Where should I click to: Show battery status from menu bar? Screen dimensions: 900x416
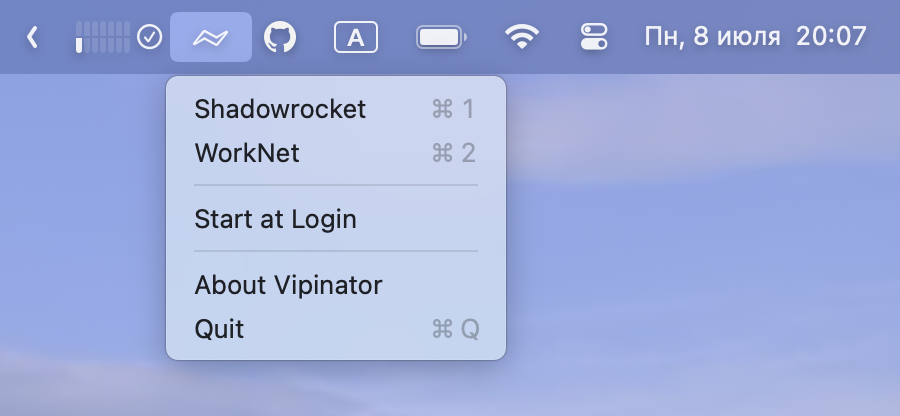[441, 38]
